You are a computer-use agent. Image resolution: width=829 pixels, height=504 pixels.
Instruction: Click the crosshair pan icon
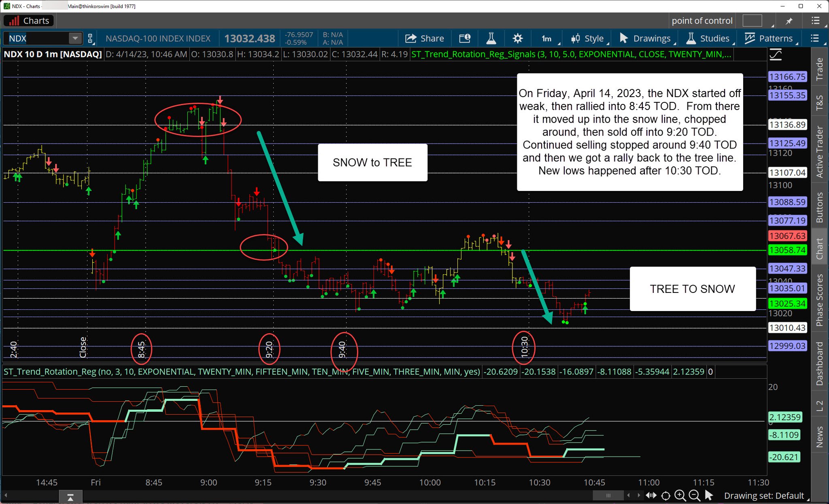[x=666, y=496]
